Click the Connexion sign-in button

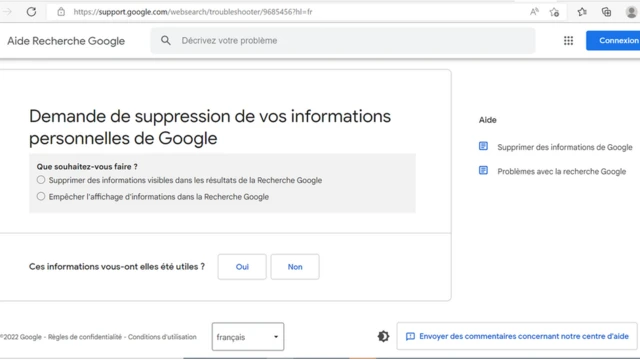(x=613, y=40)
